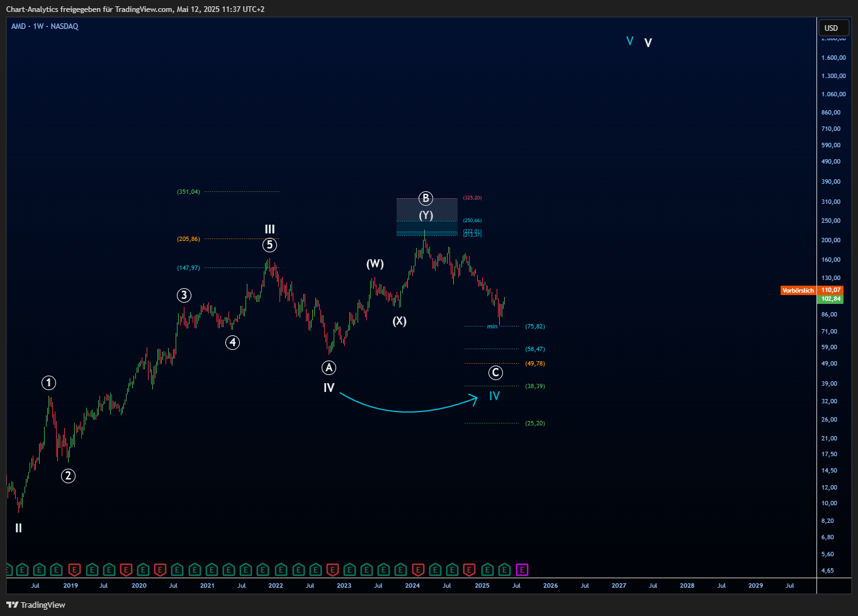858x616 pixels.
Task: Select the circled wave 1 label
Action: [49, 383]
